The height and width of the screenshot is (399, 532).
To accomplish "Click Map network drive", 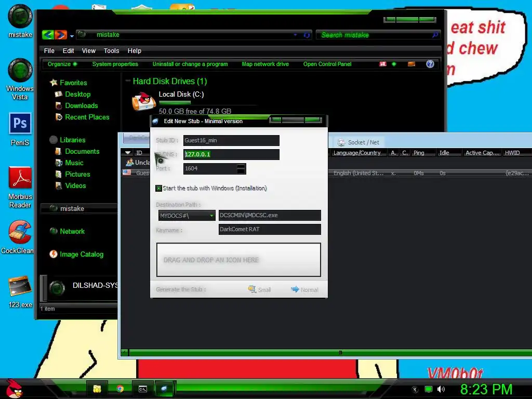I will (x=265, y=64).
